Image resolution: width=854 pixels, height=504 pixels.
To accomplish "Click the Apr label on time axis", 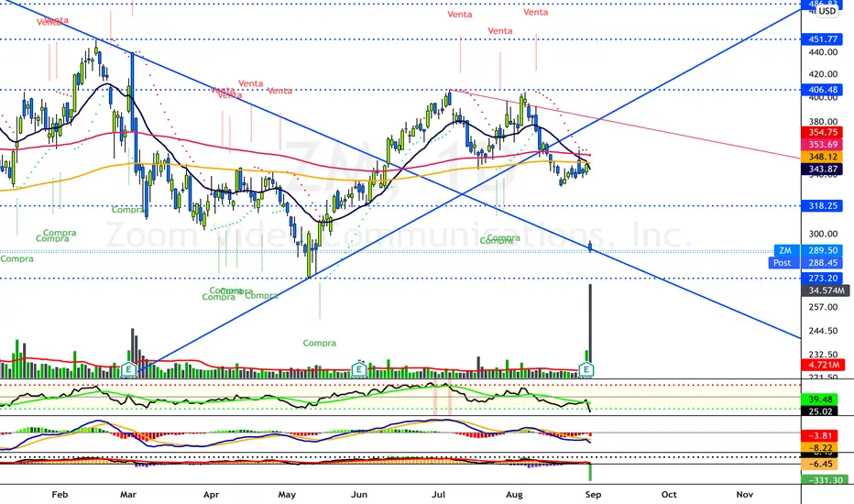I will tap(211, 495).
